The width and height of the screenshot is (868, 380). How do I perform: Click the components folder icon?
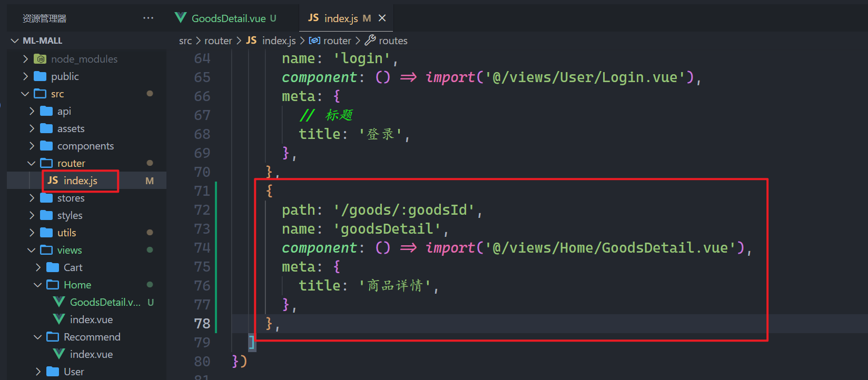point(46,146)
